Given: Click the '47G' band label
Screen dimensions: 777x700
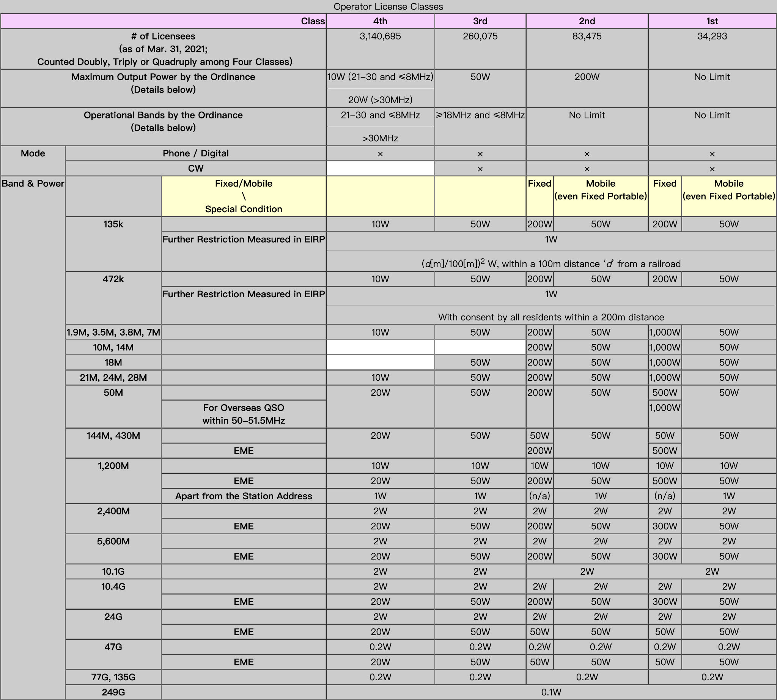Looking at the screenshot, I should coord(113,654).
